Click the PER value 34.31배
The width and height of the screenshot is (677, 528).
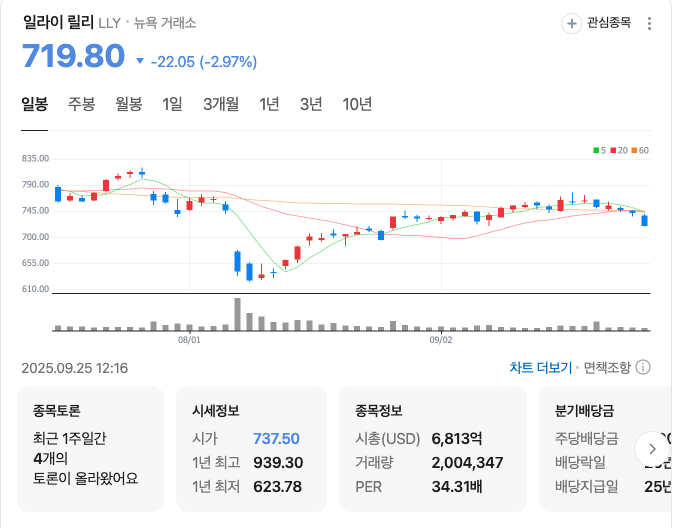[457, 487]
